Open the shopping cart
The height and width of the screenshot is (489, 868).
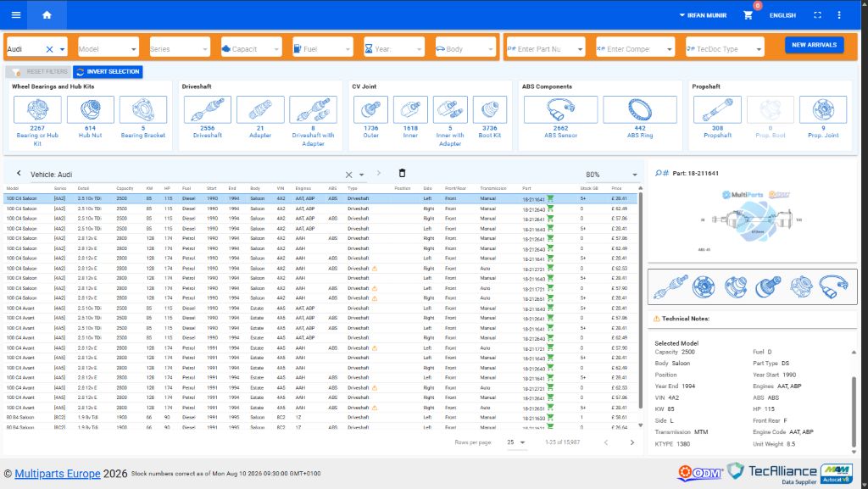coord(748,15)
